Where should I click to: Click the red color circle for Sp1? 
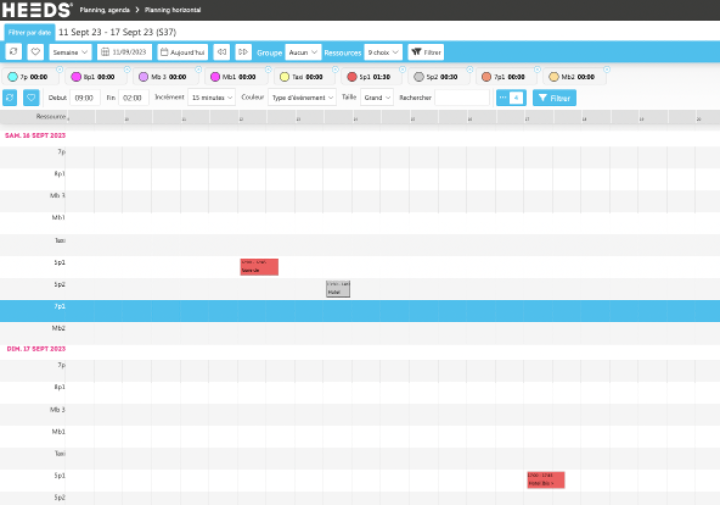coord(352,77)
